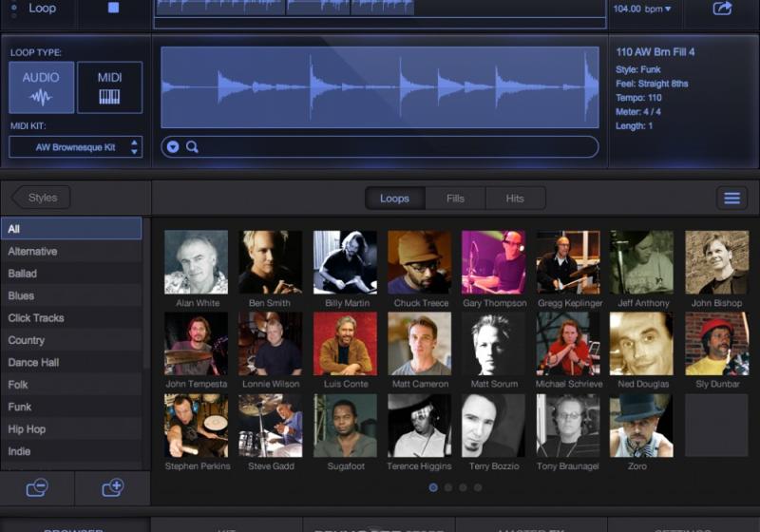Click the loop audio waveform preview

[x=380, y=87]
